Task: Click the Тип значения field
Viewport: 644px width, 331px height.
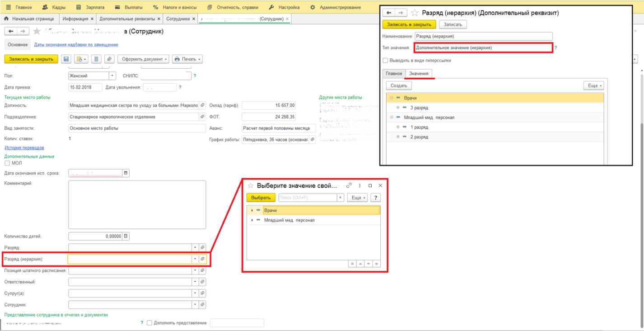Action: click(483, 47)
